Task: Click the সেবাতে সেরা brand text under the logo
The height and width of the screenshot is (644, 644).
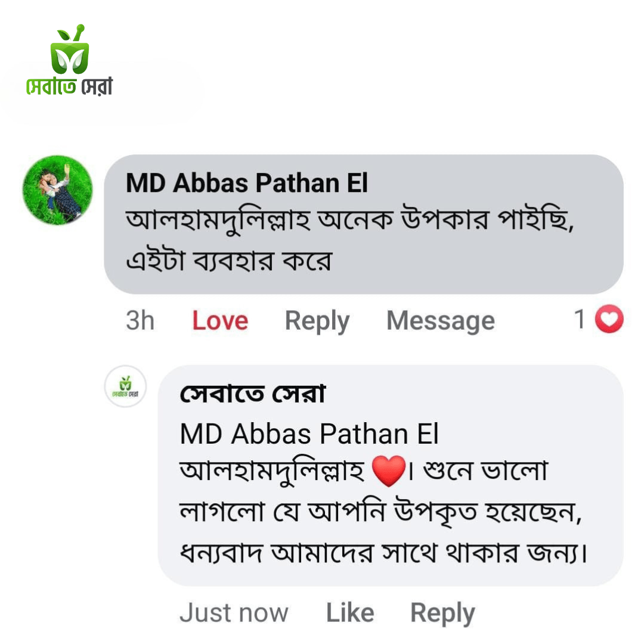Action: coord(70,87)
